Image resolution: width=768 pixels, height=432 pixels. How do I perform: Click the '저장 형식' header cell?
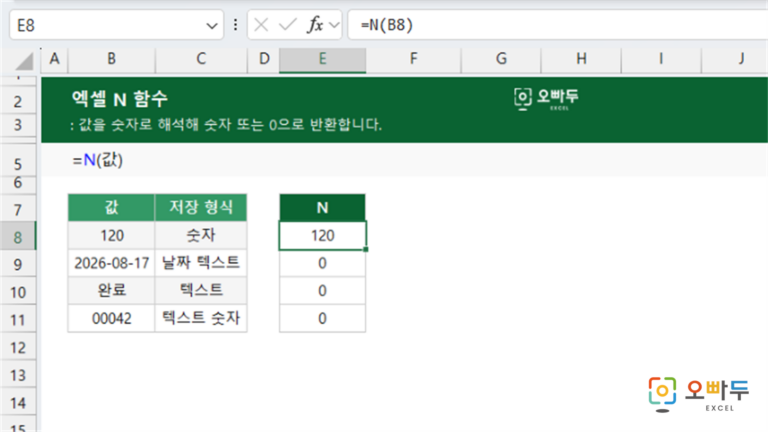(201, 207)
